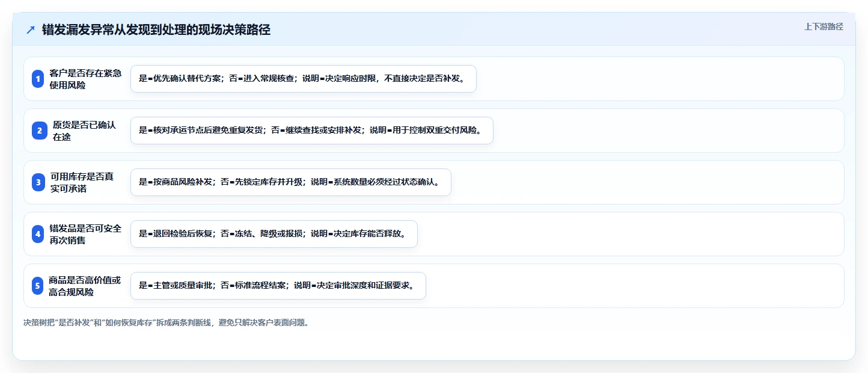Click question 可用库存是否真实可承诺

(x=82, y=182)
